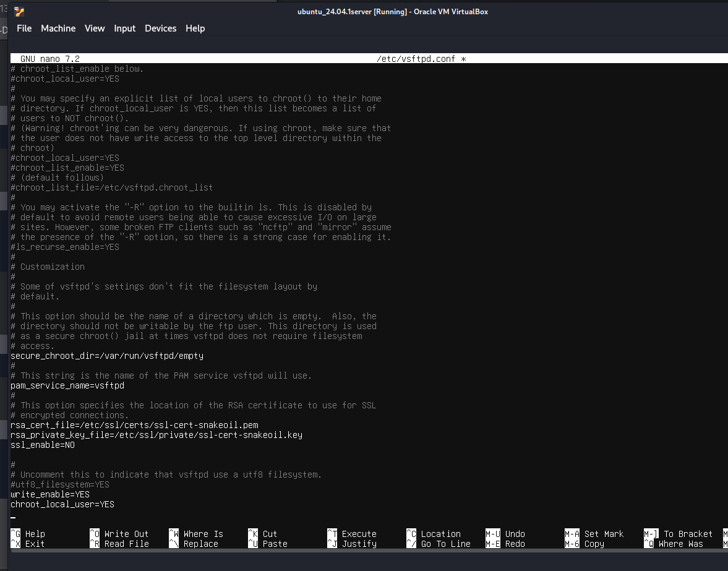Click the ^/ Go To Line shortcut

pos(439,544)
